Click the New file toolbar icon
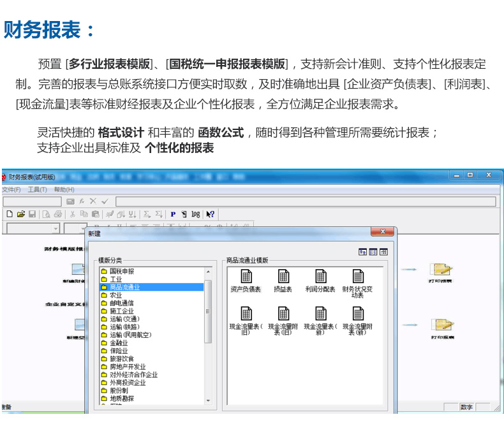This screenshot has width=504, height=431. [x=10, y=214]
